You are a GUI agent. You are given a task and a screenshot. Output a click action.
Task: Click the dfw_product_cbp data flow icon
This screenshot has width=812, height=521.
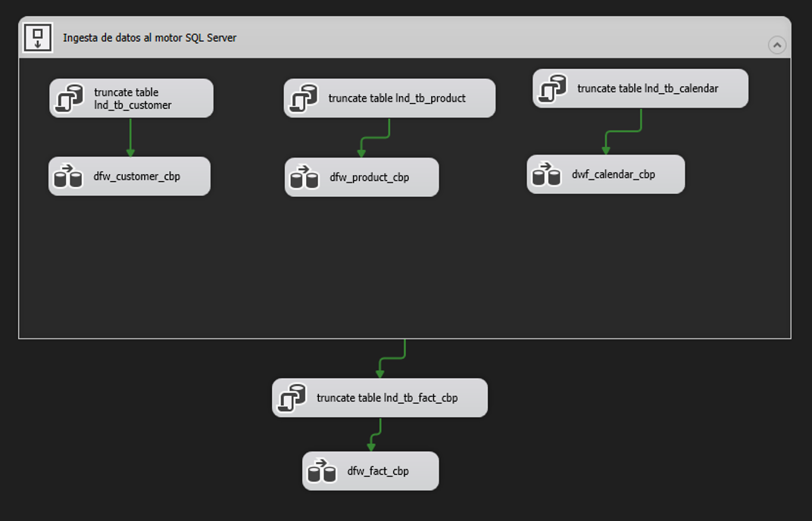[304, 177]
